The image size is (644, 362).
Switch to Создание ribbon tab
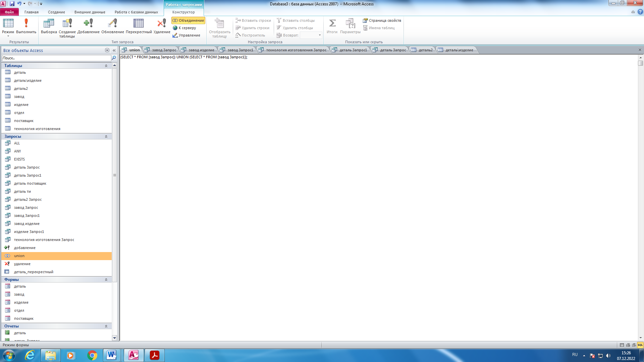click(56, 12)
